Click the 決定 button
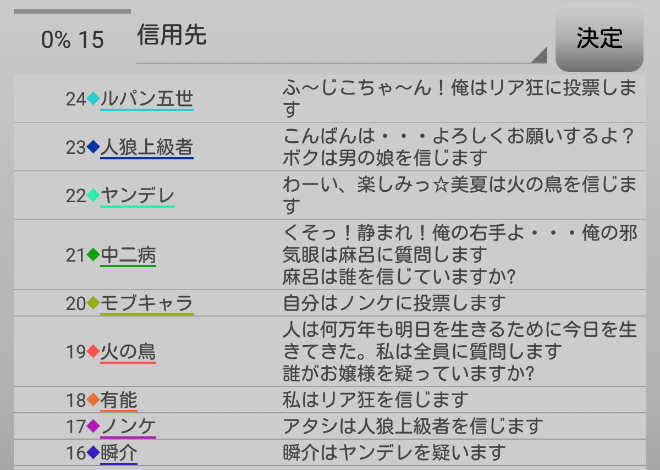This screenshot has width=660, height=470. [x=599, y=38]
